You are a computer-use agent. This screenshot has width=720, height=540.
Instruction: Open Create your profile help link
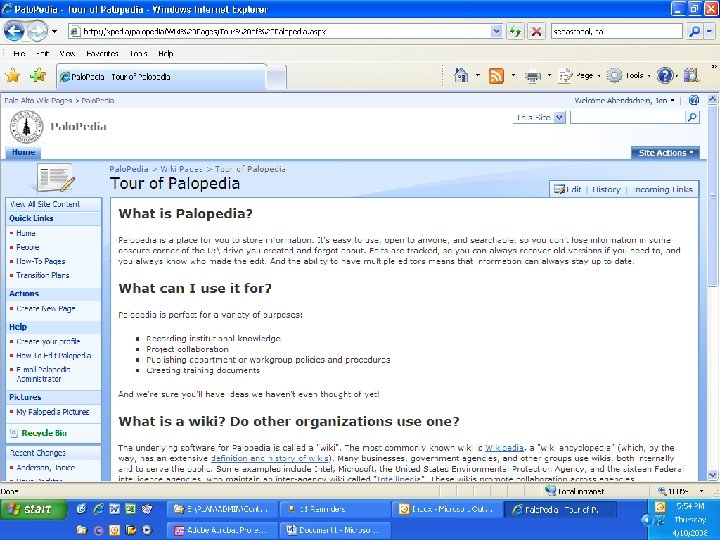(x=48, y=342)
